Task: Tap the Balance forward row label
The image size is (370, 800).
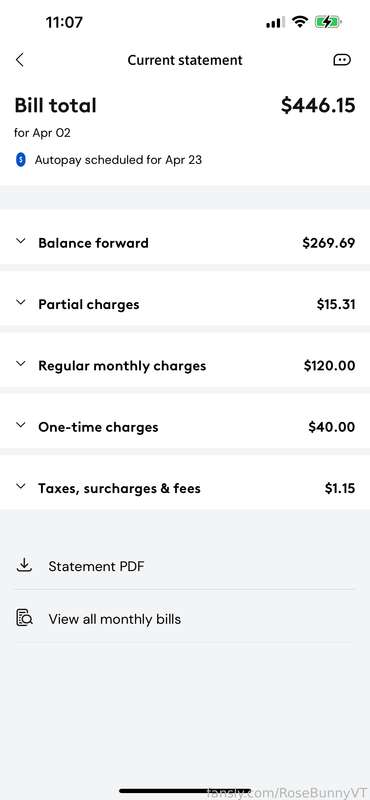Action: (x=93, y=243)
